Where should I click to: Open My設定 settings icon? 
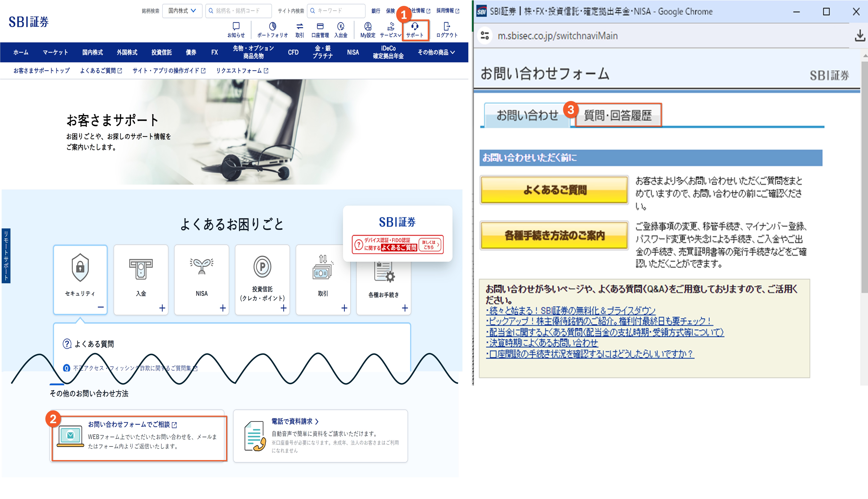368,30
